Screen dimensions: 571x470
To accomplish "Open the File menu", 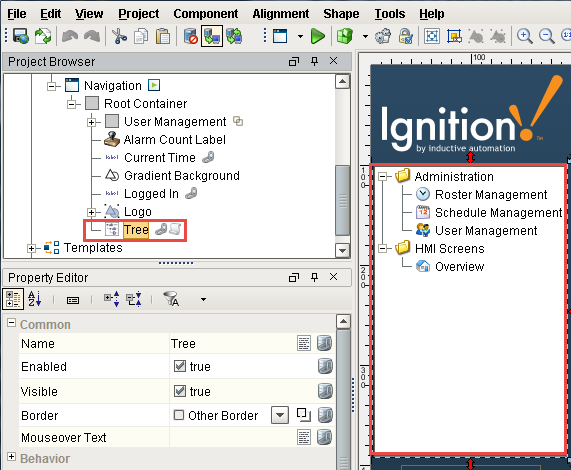I will (x=17, y=14).
